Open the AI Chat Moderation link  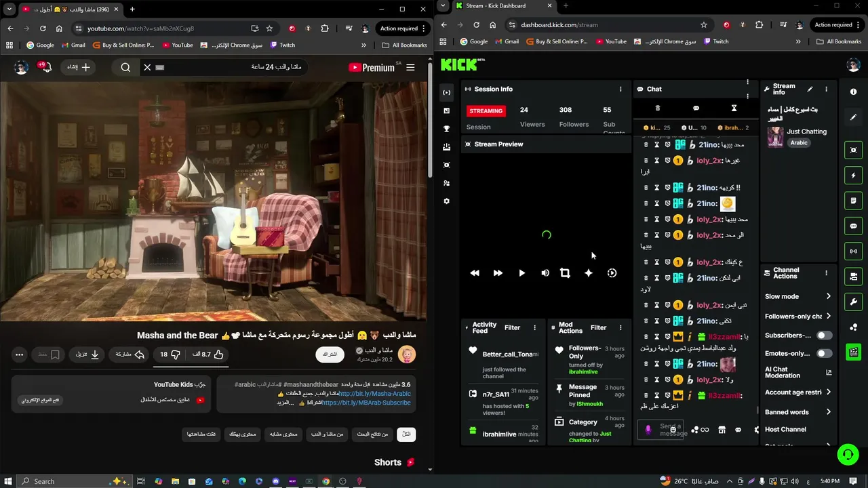click(x=798, y=372)
